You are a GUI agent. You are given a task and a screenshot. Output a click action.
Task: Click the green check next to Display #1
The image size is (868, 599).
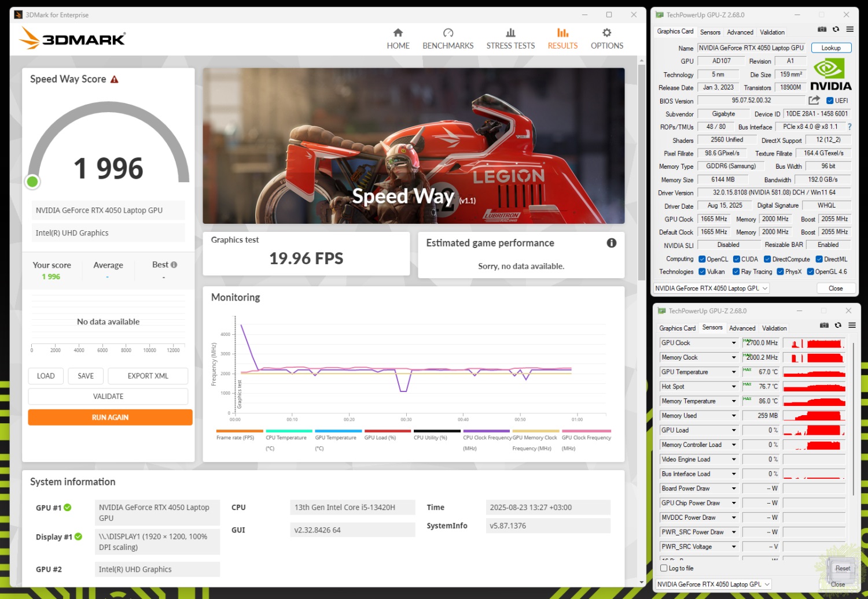tap(79, 537)
